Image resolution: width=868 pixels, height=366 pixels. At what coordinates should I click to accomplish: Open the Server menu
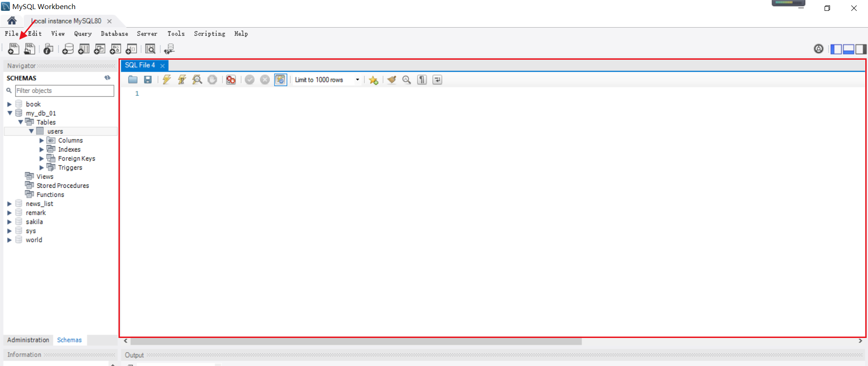[147, 33]
